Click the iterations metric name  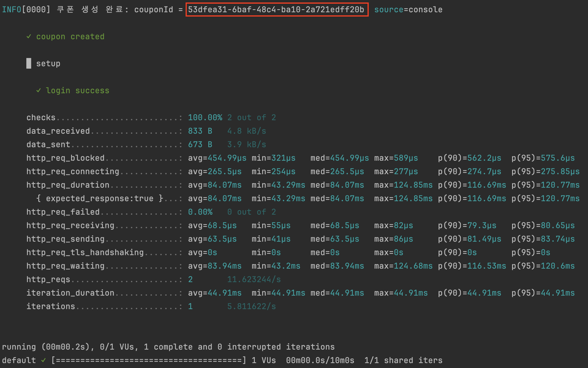click(x=51, y=306)
